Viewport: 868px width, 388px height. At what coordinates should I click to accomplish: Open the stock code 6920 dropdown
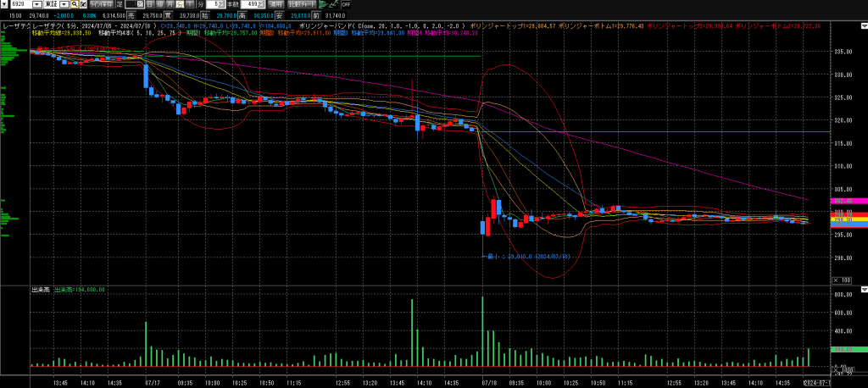[x=36, y=4]
